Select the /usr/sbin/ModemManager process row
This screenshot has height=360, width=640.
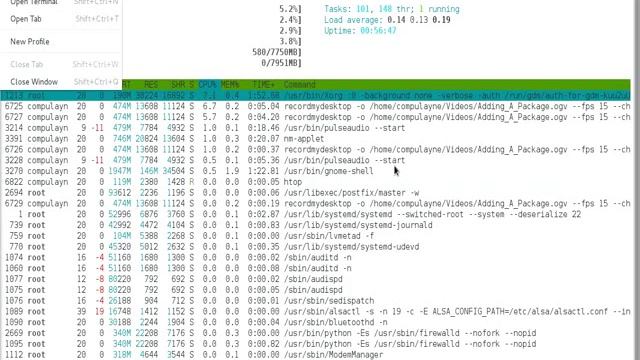tap(316, 355)
